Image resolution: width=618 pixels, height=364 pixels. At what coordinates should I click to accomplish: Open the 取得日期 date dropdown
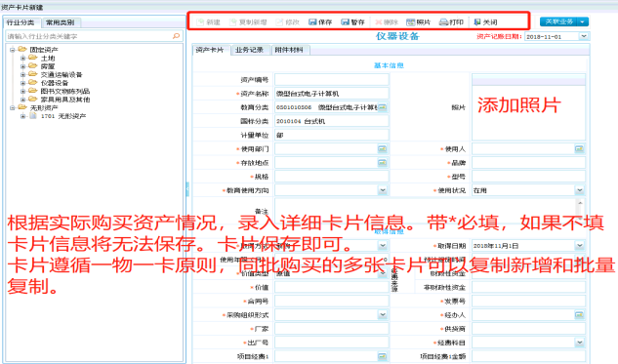[x=579, y=245]
